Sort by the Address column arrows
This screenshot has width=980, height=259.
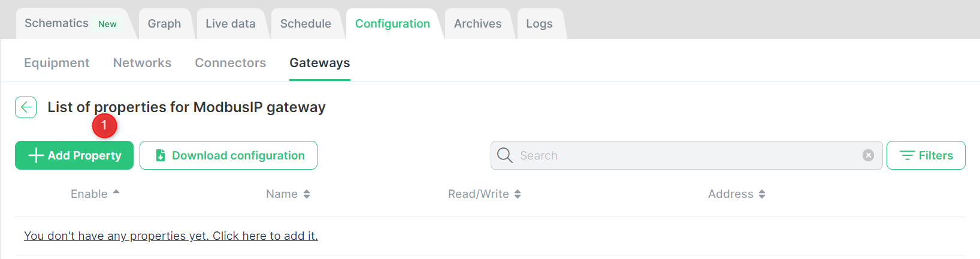(762, 194)
